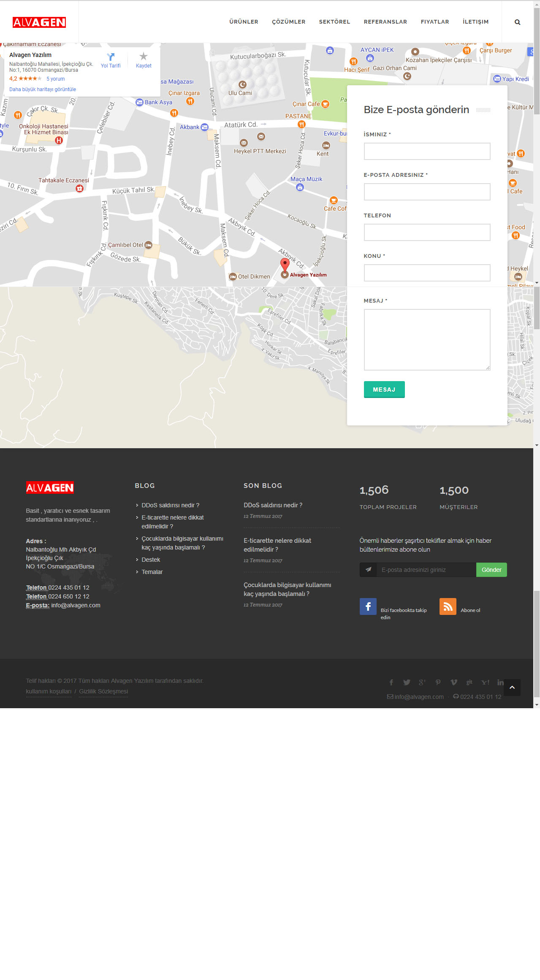This screenshot has width=540, height=980.
Task: Click the Ulu Cami mosque marker on map
Action: coord(242,84)
